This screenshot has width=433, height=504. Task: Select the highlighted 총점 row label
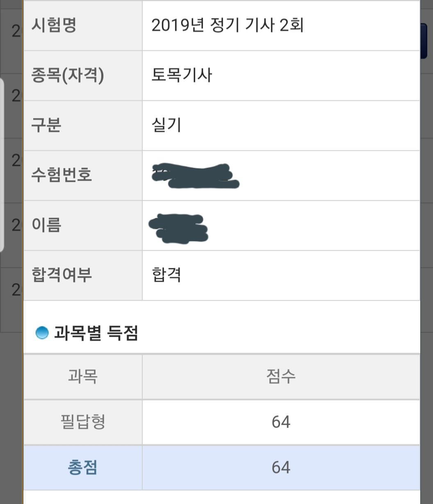click(x=83, y=468)
